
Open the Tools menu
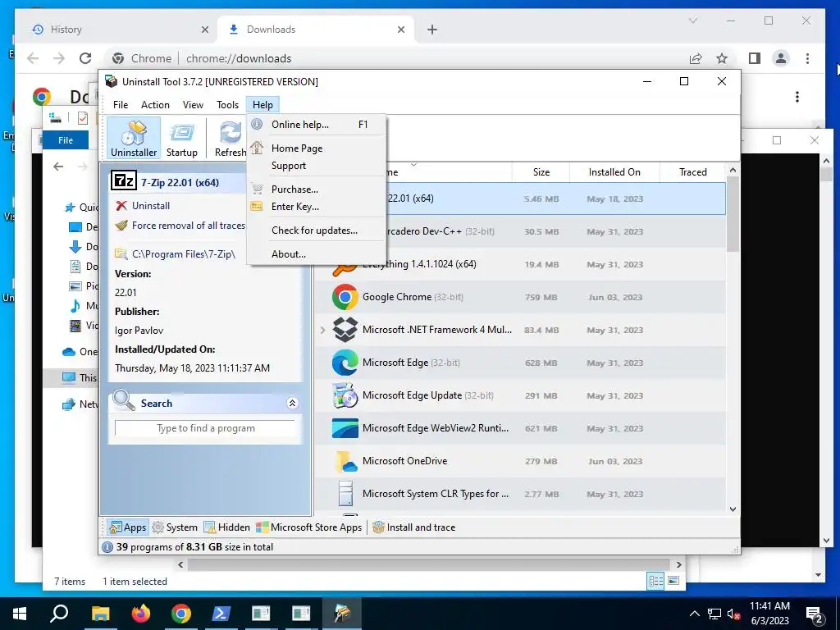(x=227, y=105)
